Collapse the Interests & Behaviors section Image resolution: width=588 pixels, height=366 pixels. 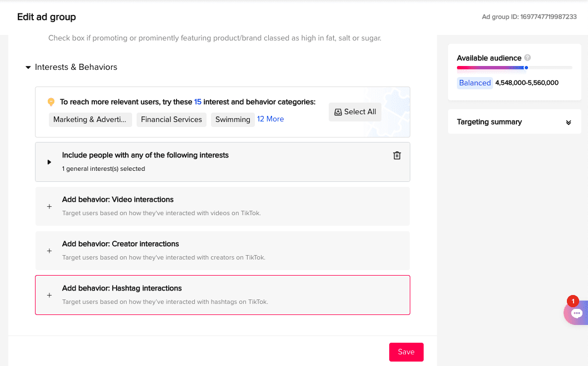[x=28, y=68]
